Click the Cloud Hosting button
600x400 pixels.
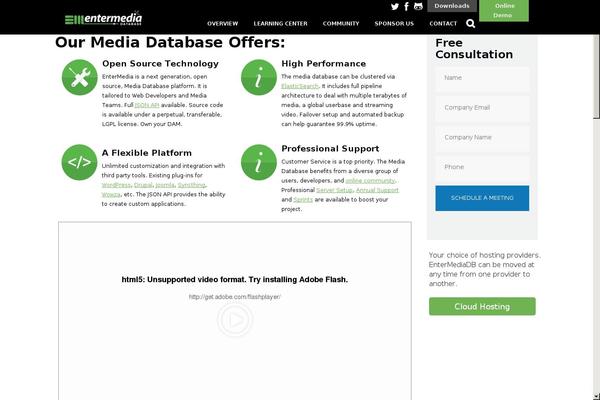coord(482,307)
